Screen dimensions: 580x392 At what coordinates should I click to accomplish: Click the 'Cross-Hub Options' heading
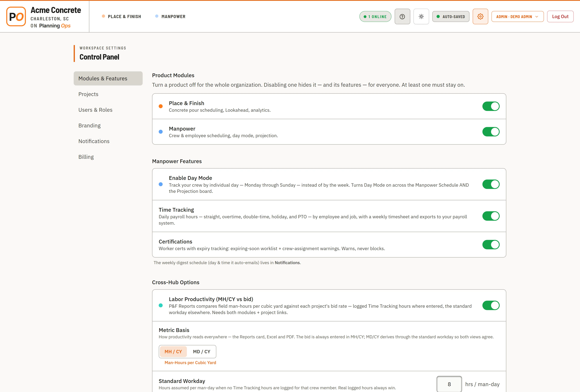(176, 282)
